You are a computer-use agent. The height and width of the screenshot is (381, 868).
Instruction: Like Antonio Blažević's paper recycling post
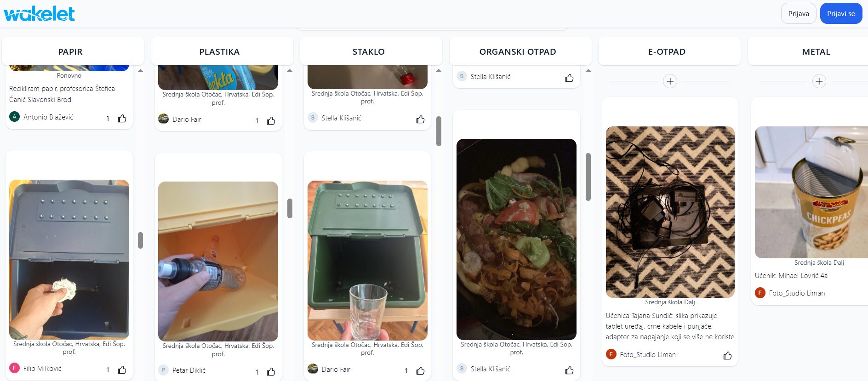click(122, 119)
